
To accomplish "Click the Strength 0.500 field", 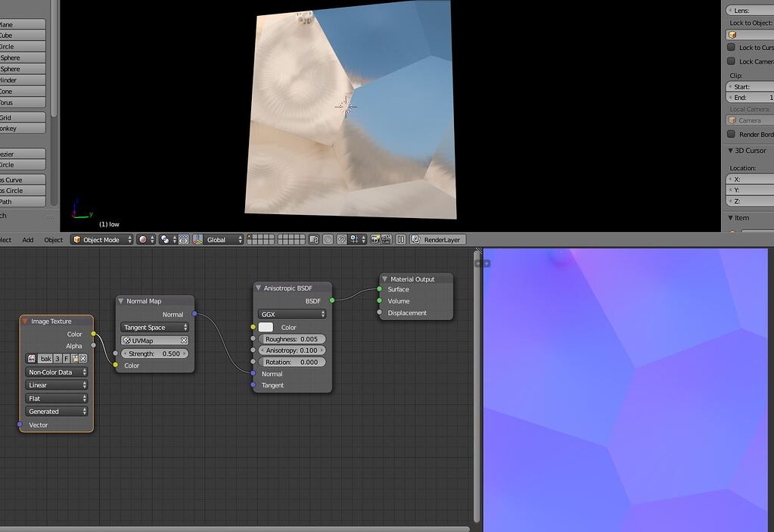I will click(x=154, y=354).
